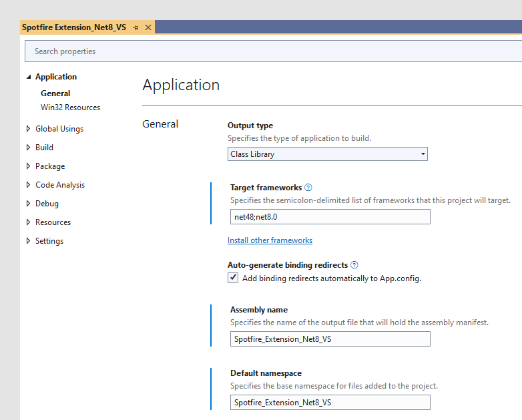Expand the Debug section
This screenshot has width=522, height=420.
coord(28,204)
